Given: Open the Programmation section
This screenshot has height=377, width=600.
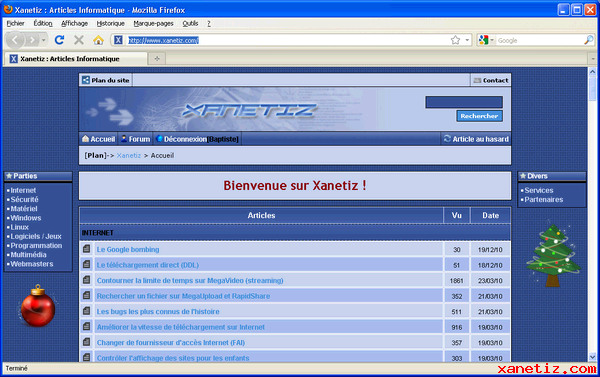Looking at the screenshot, I should (36, 245).
